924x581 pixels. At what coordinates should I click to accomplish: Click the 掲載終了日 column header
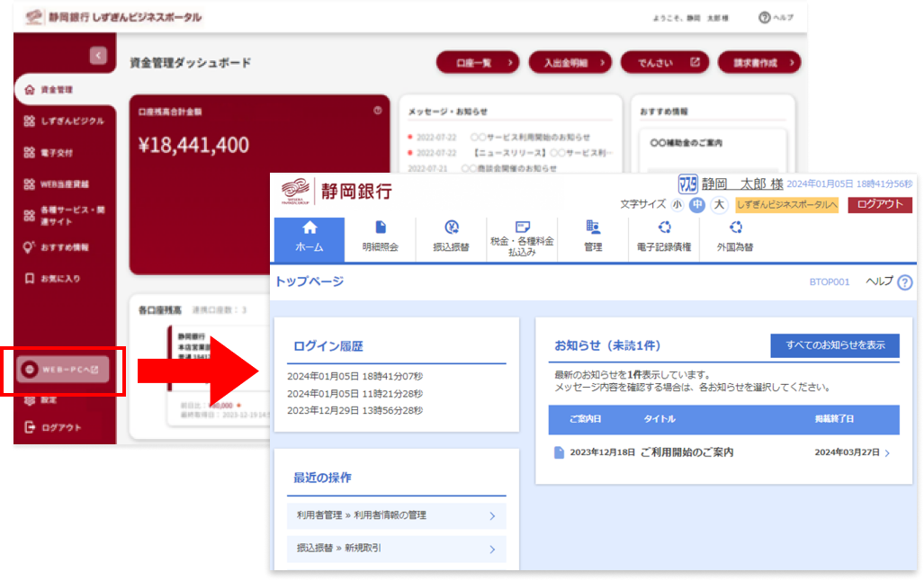[x=834, y=419]
